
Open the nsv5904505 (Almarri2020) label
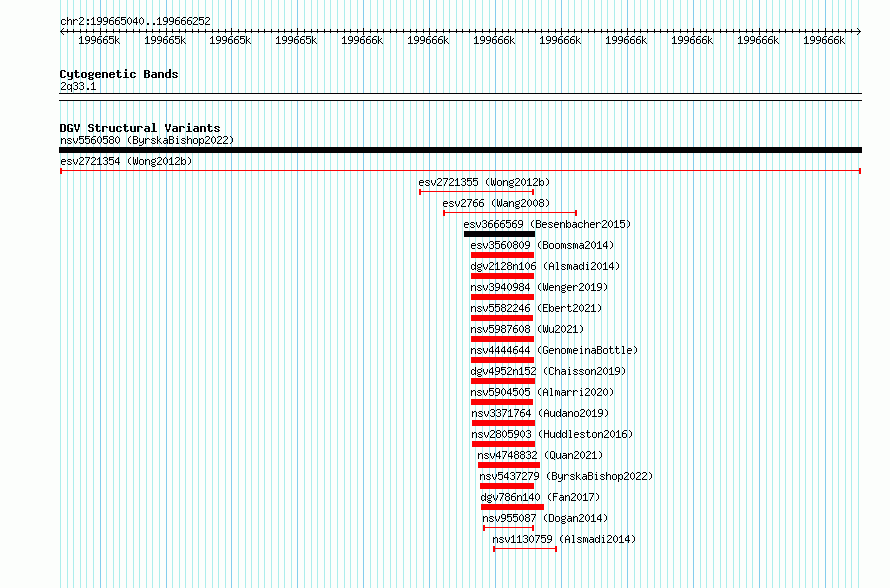(542, 392)
